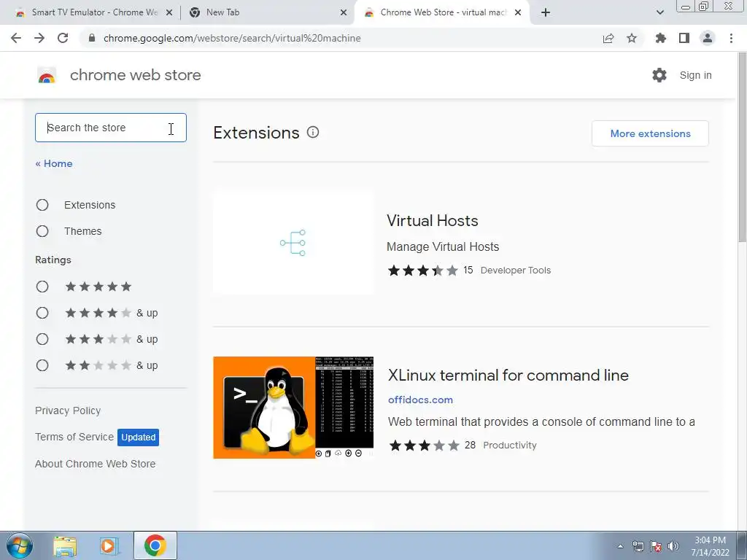The width and height of the screenshot is (747, 560).
Task: Open the volume control tray icon
Action: coord(673,546)
